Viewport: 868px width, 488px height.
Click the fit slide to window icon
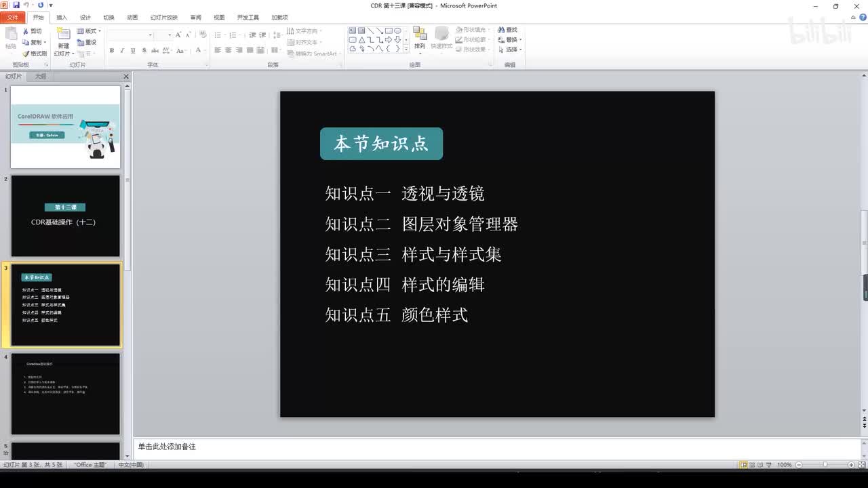tap(861, 465)
